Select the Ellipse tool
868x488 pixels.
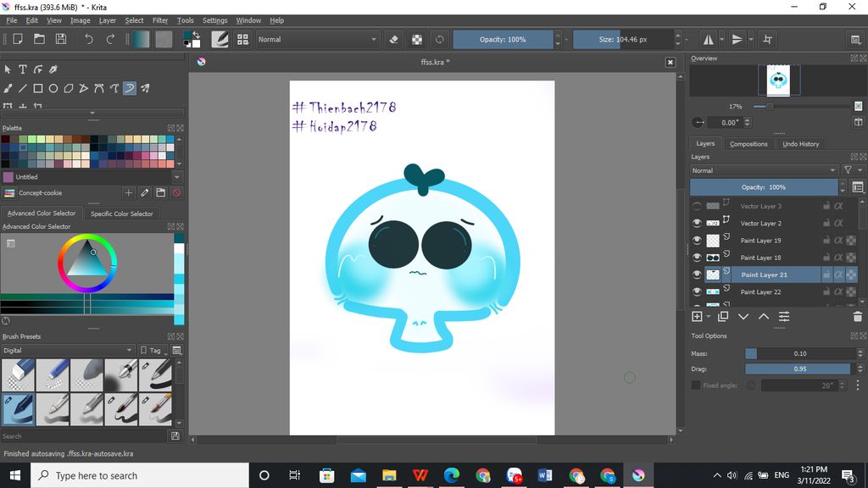(53, 88)
